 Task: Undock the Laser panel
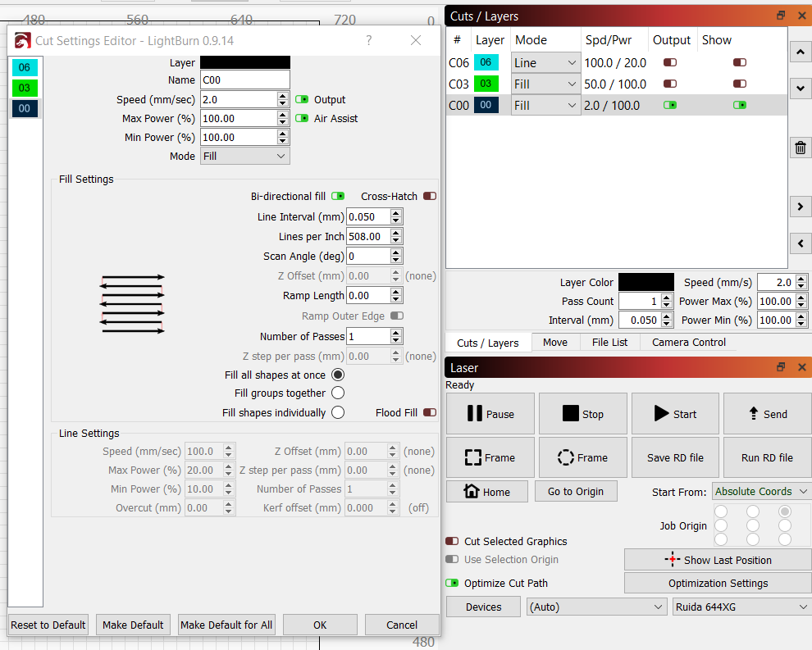click(780, 367)
